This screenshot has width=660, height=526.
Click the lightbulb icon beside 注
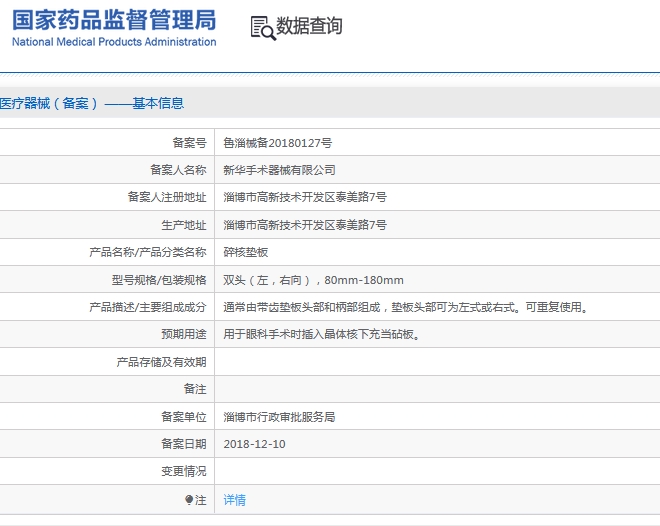click(x=189, y=499)
